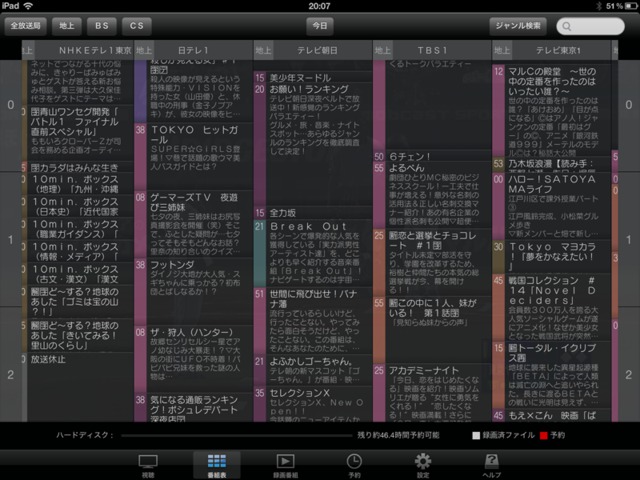Viewport: 640px width, 480px height.
Task: Open the ヘルプ help icon
Action: click(491, 461)
